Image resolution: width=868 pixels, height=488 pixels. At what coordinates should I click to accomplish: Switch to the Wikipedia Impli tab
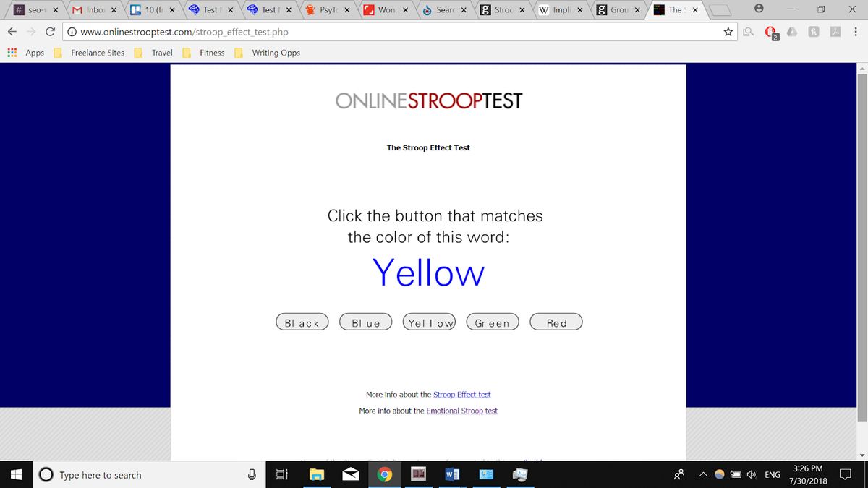(561, 10)
